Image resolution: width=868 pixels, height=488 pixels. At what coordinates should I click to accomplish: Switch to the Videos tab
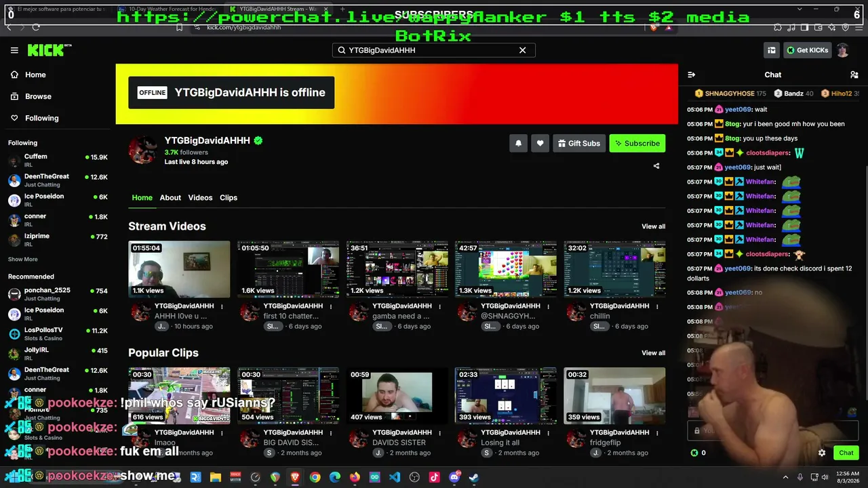(x=200, y=198)
